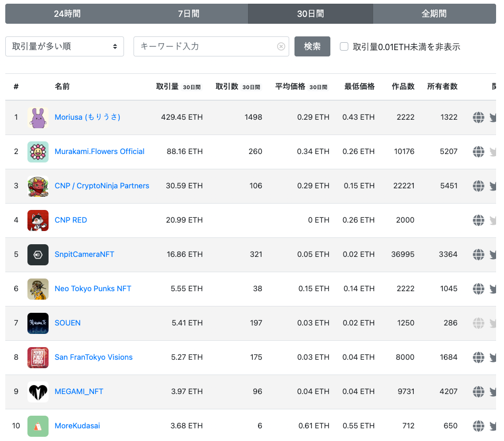
Task: Open the SnpitCameraNFT link
Action: pyautogui.click(x=84, y=254)
